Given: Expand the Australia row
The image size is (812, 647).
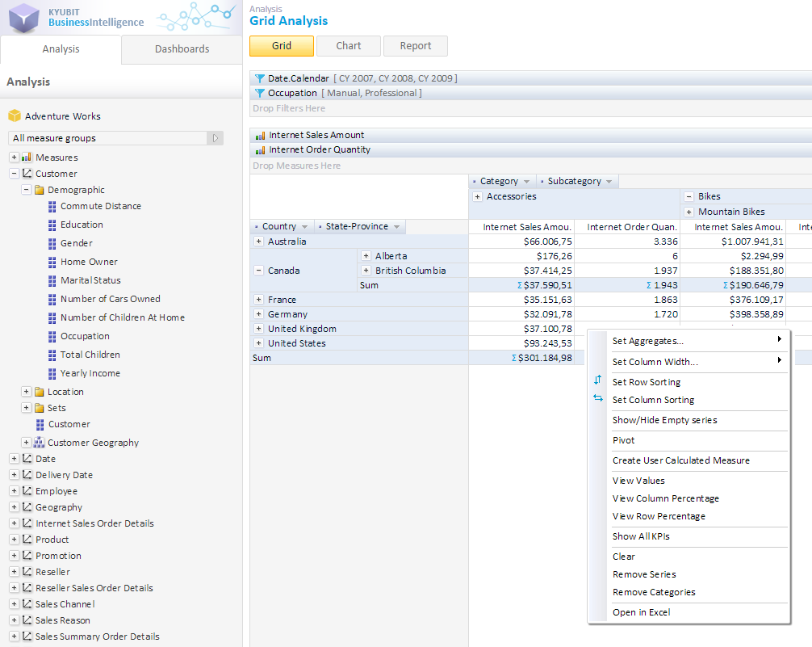Looking at the screenshot, I should (258, 242).
